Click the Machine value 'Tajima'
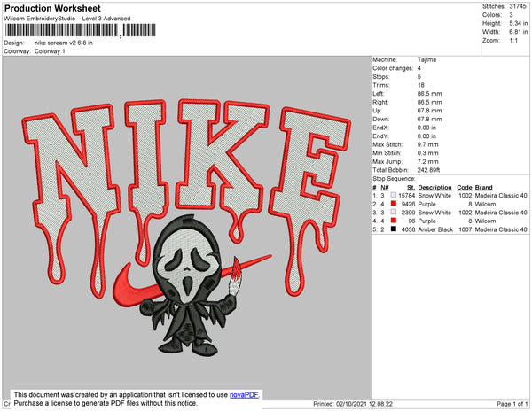The height and width of the screenshot is (411, 532). [x=426, y=59]
